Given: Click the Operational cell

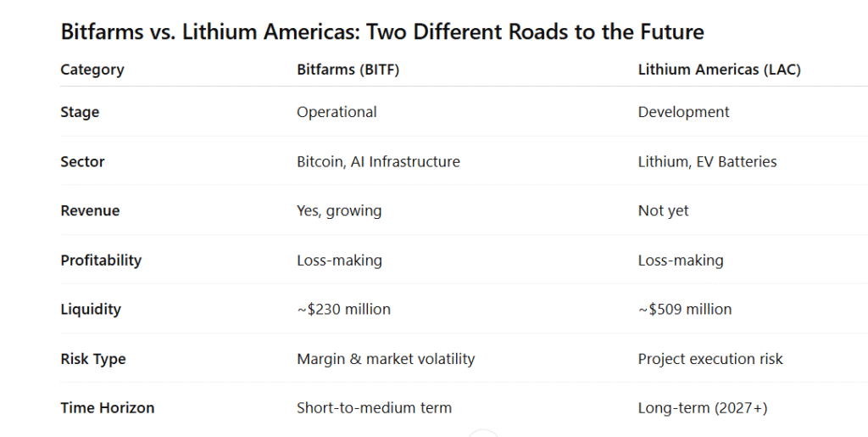Looking at the screenshot, I should [337, 112].
